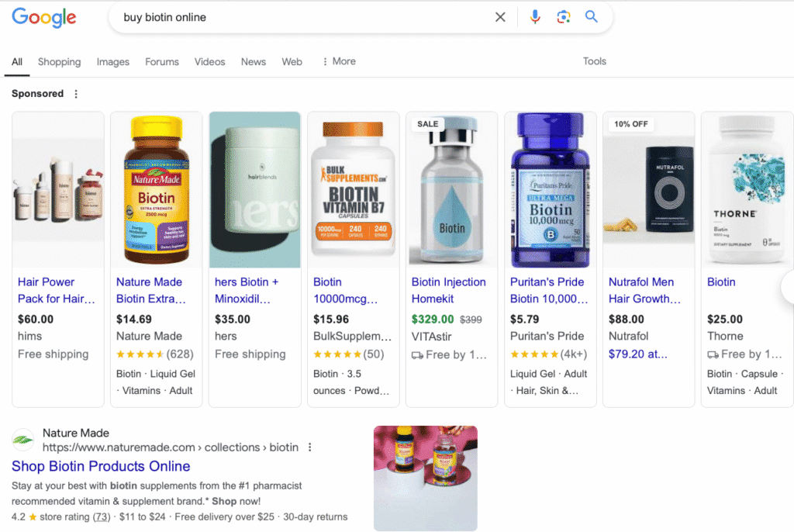Viewport: 794px width, 532px height.
Task: Switch to the Shopping tab
Action: [59, 62]
